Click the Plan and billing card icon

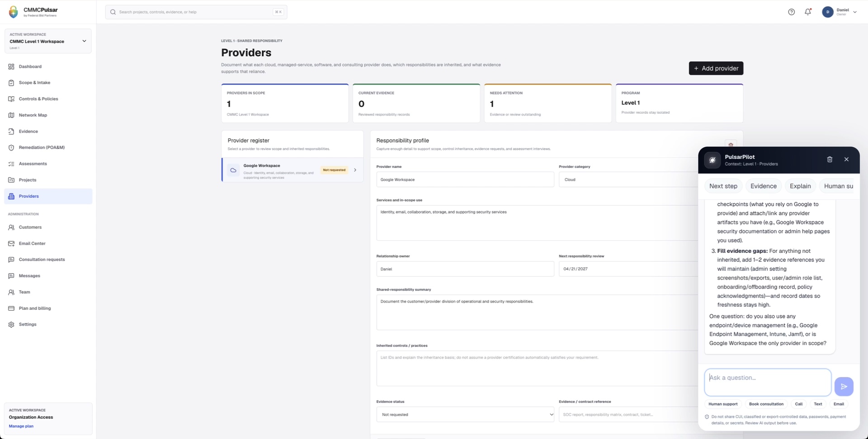pyautogui.click(x=11, y=308)
